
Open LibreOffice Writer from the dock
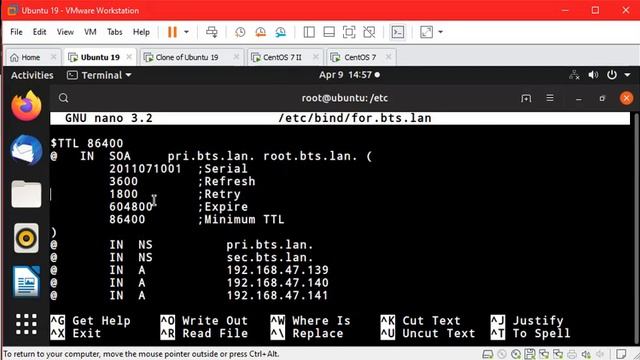[x=26, y=281]
